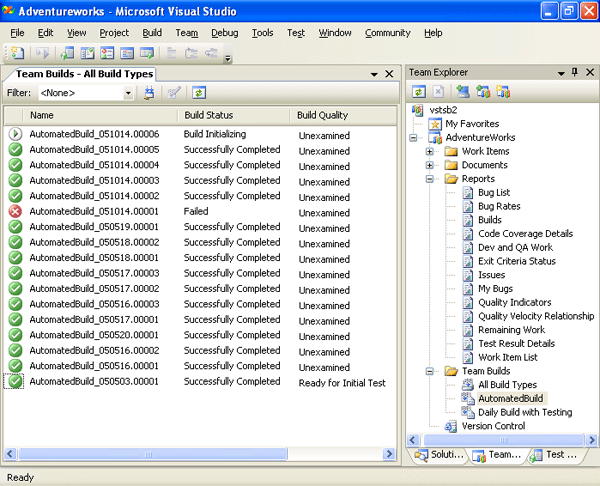Click the Bug List report icon
The width and height of the screenshot is (600, 486).
pyautogui.click(x=468, y=192)
